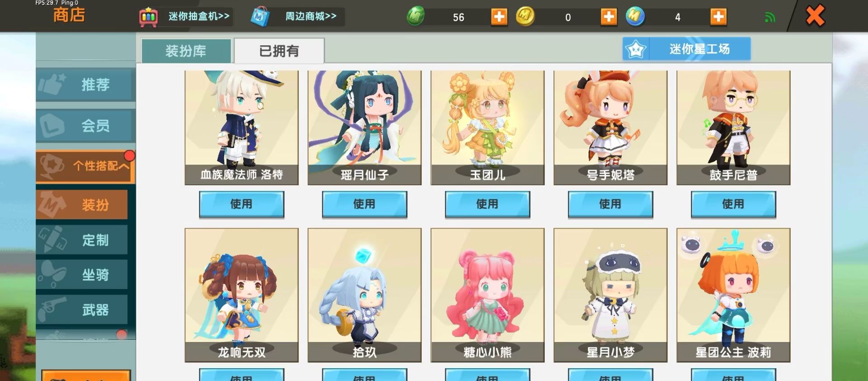Open the 定制 customization category
868x381 pixels.
(82, 240)
